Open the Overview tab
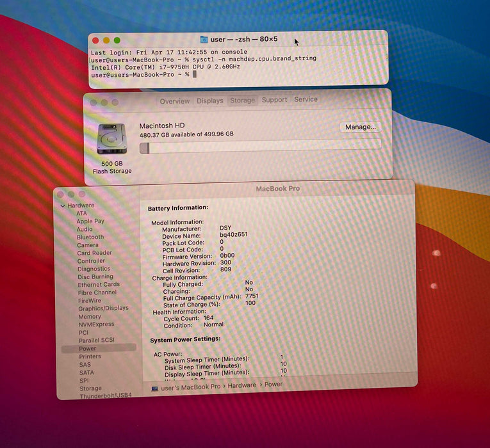The width and height of the screenshot is (490, 448). (x=175, y=101)
